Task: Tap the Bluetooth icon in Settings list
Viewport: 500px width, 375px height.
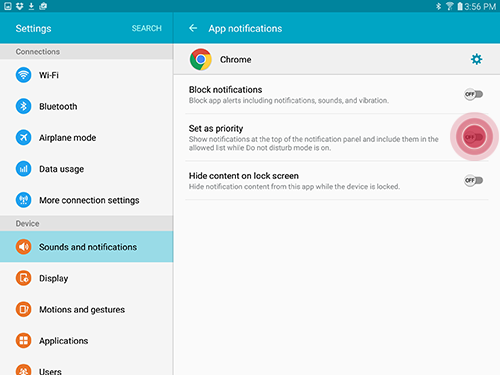Action: point(23,106)
